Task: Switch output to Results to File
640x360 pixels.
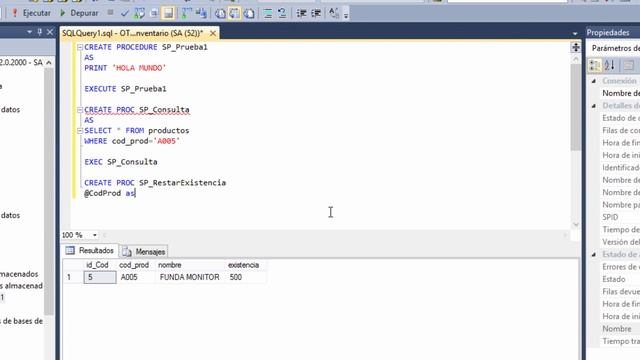Action: point(249,13)
